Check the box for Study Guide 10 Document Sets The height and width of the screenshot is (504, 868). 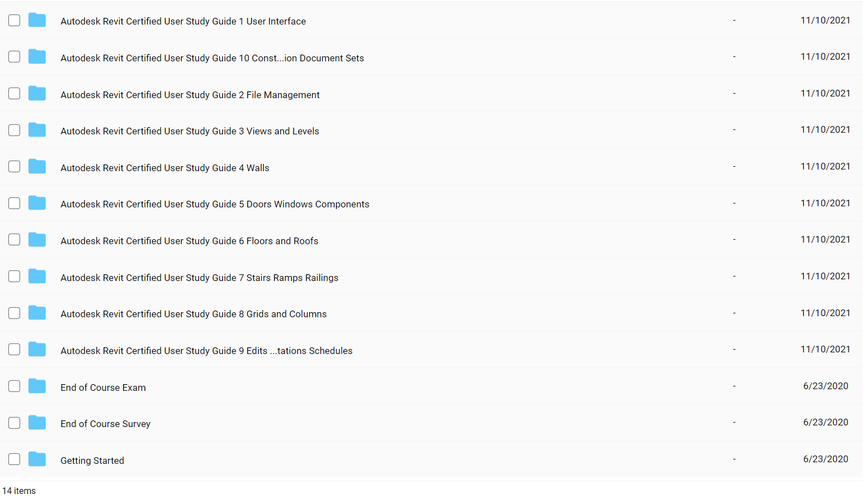pyautogui.click(x=14, y=57)
